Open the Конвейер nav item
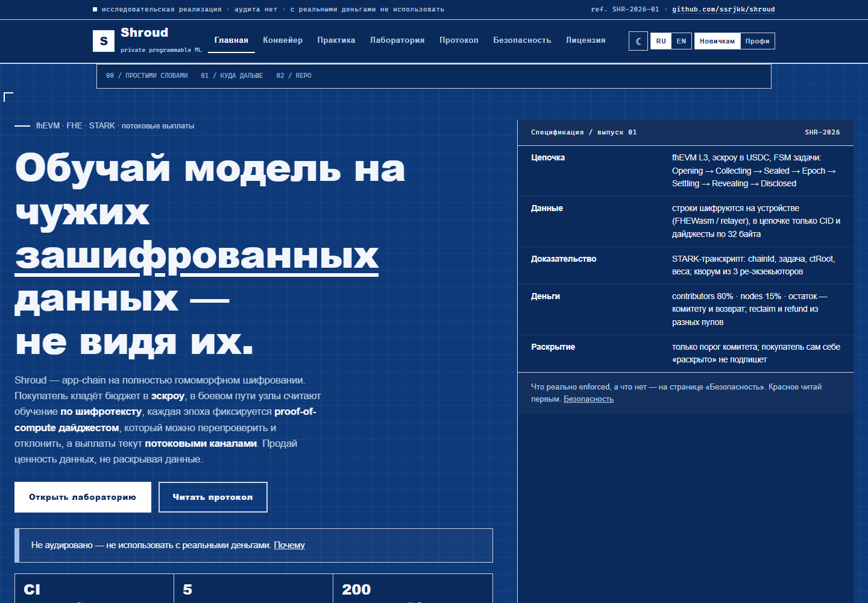 pyautogui.click(x=283, y=40)
